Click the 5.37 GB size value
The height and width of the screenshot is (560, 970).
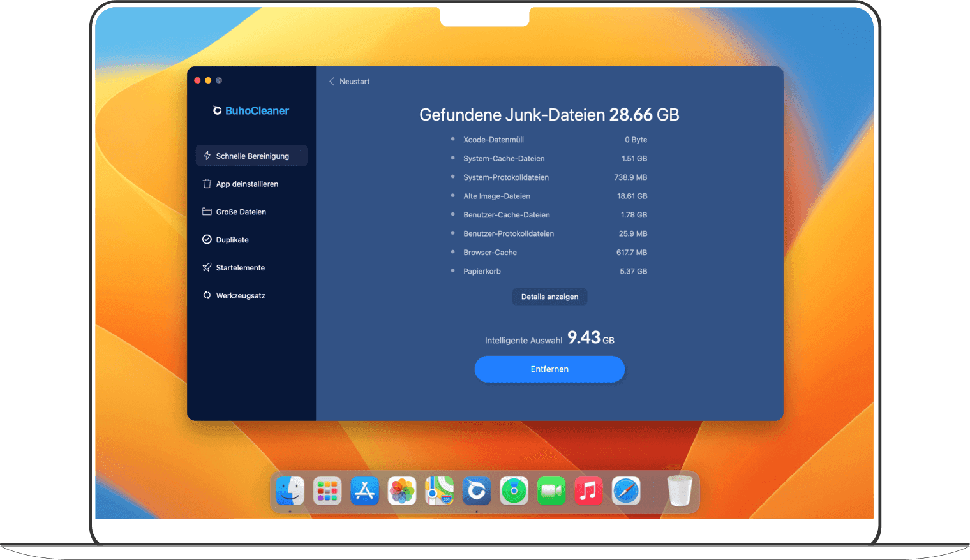click(633, 271)
